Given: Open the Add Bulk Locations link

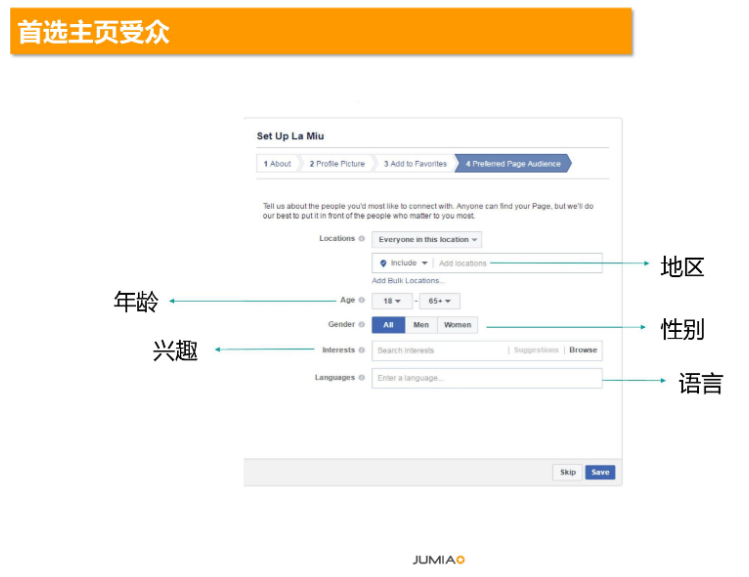Looking at the screenshot, I should [408, 280].
